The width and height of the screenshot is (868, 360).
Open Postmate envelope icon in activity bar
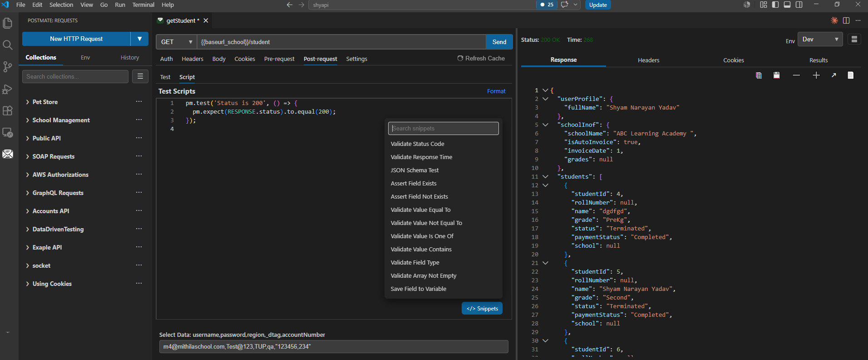tap(8, 154)
